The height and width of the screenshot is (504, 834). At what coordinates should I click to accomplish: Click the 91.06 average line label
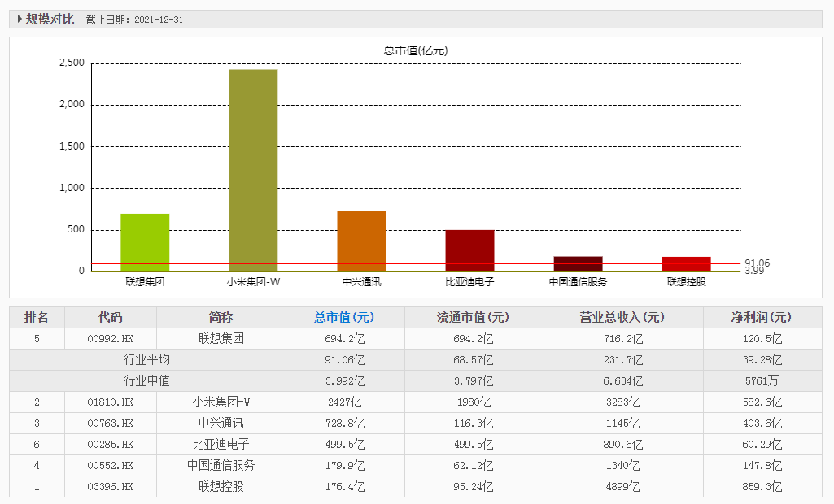[757, 263]
